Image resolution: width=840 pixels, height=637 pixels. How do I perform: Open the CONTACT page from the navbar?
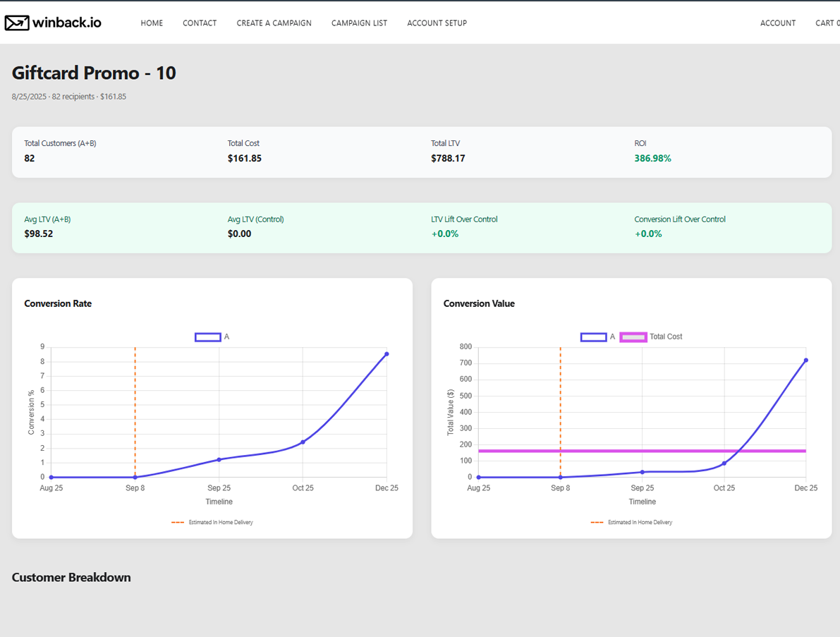(x=200, y=23)
